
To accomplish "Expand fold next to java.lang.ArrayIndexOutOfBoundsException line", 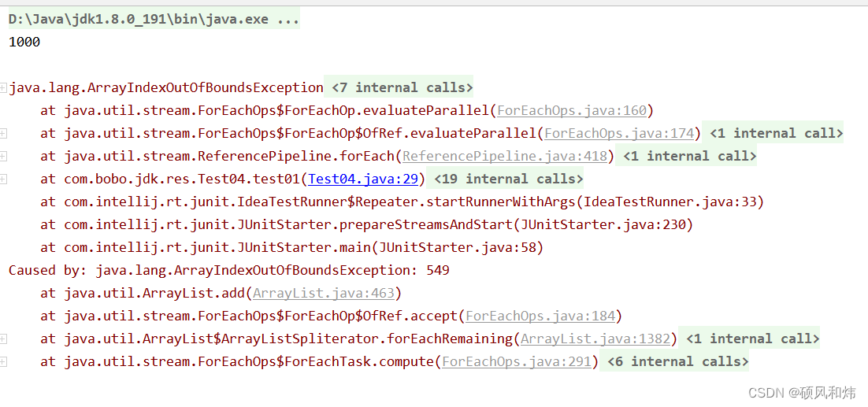I will (3, 88).
